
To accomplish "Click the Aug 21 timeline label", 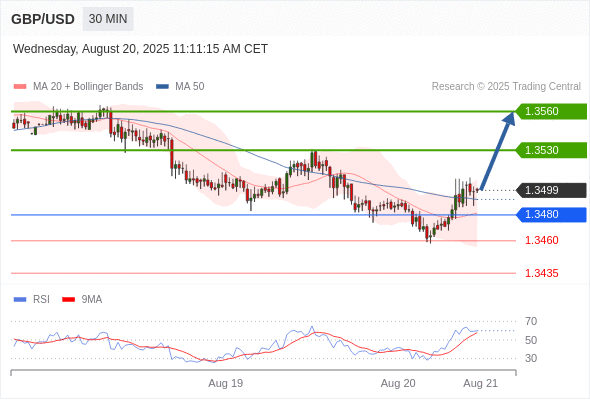I will (481, 383).
